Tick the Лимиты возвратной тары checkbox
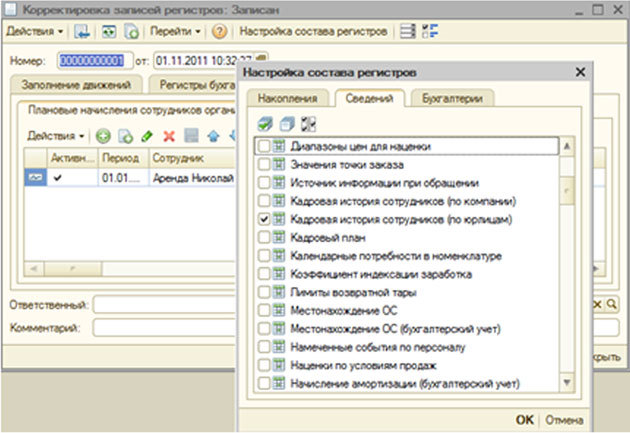 264,292
